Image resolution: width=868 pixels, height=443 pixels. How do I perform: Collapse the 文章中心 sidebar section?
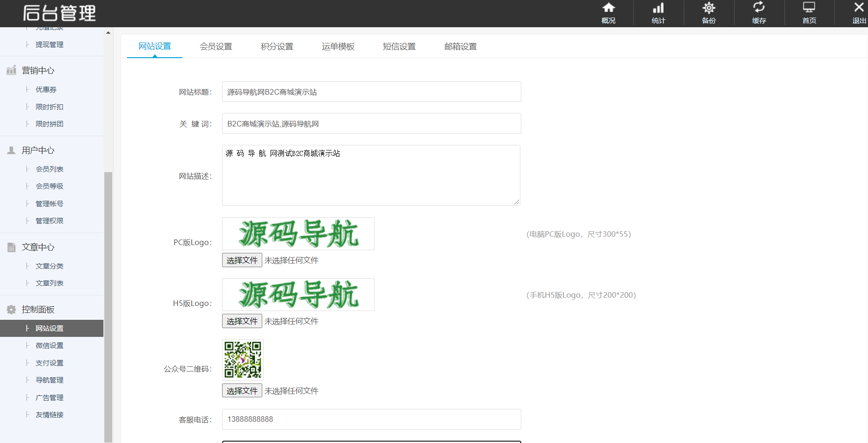pyautogui.click(x=38, y=247)
